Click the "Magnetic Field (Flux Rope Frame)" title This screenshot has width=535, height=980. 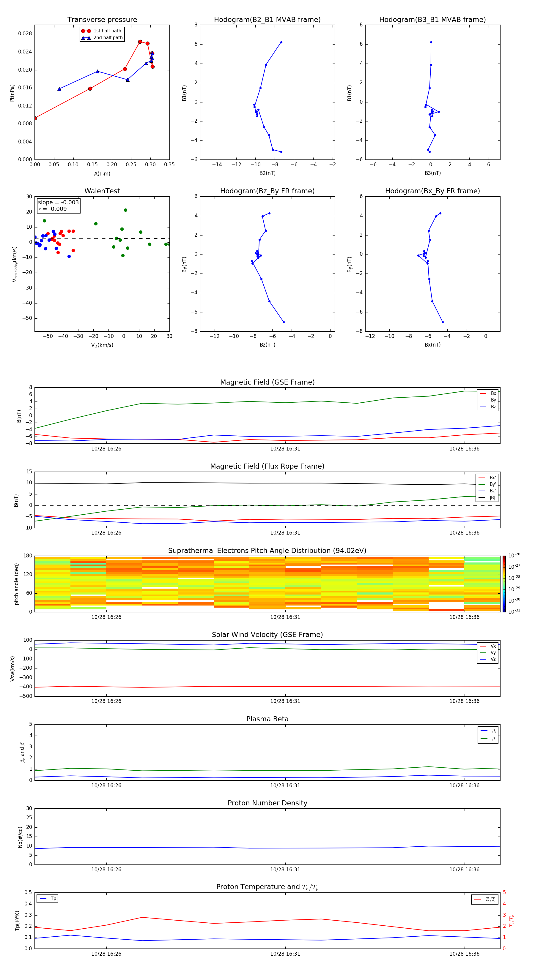tap(267, 467)
